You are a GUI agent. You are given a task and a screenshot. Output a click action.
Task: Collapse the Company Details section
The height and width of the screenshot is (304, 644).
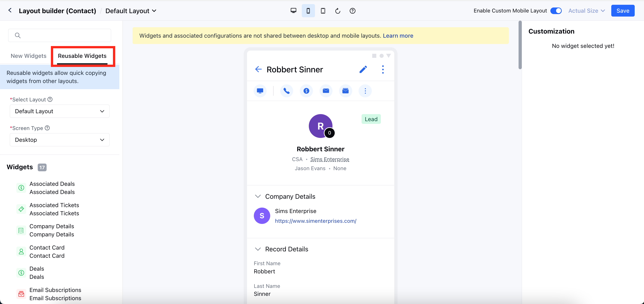(258, 196)
